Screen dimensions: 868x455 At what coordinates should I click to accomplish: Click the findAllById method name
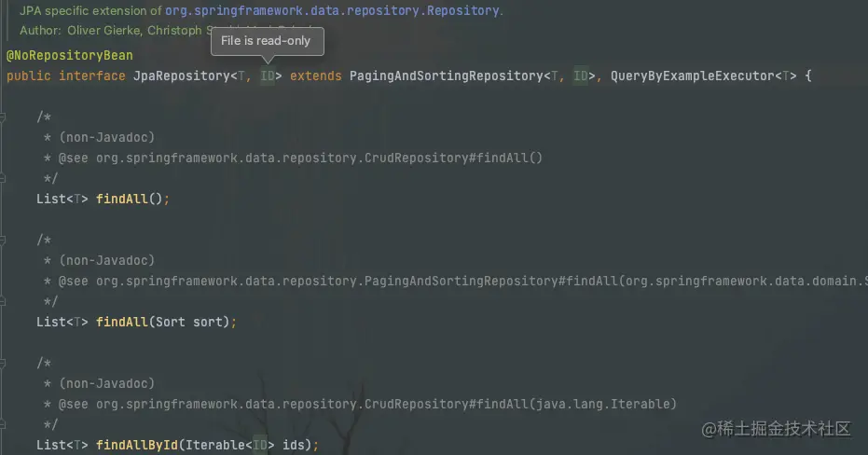click(x=137, y=445)
